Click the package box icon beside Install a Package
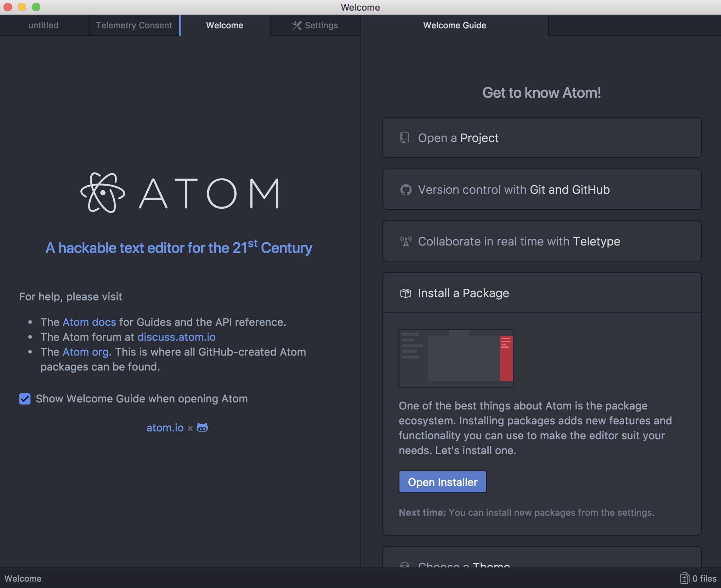721x588 pixels. [405, 293]
